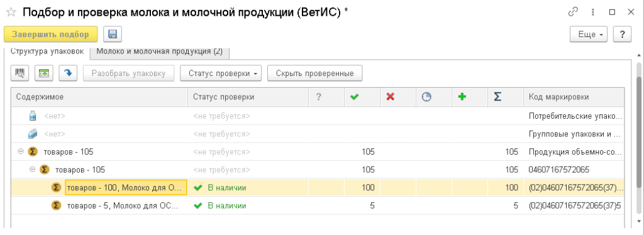Click the Завершить подбор button
Viewport: 644px width, 235px height.
(50, 35)
